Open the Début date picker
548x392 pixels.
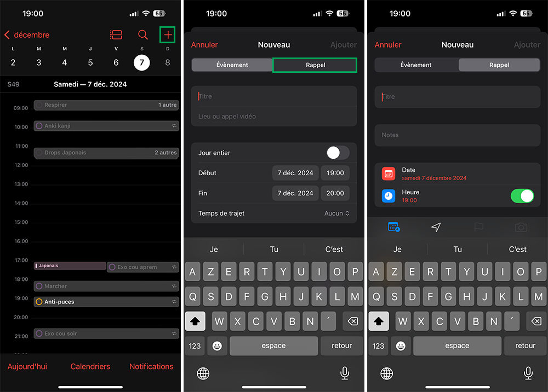[295, 173]
